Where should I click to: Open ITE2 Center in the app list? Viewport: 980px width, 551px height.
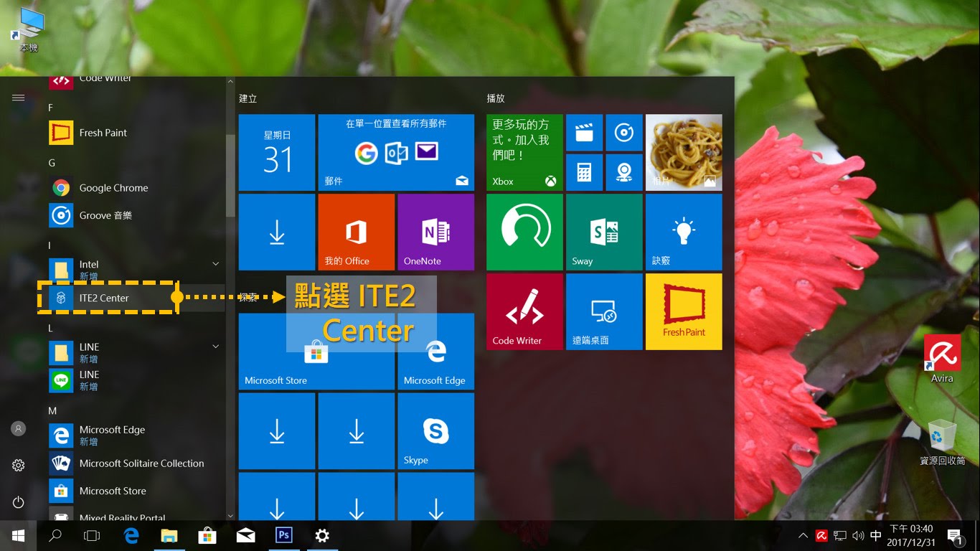tap(136, 298)
